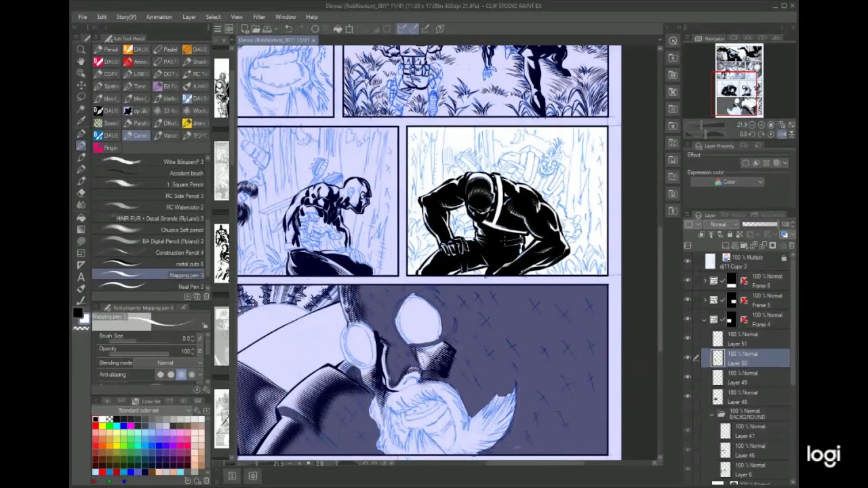The width and height of the screenshot is (868, 488).
Task: Choose the Pencil sub tool group
Action: pyautogui.click(x=106, y=49)
